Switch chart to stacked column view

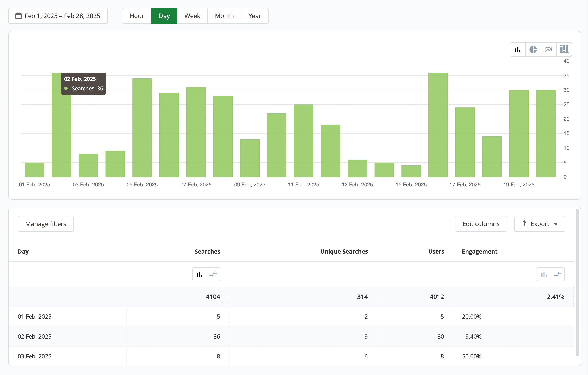[564, 49]
